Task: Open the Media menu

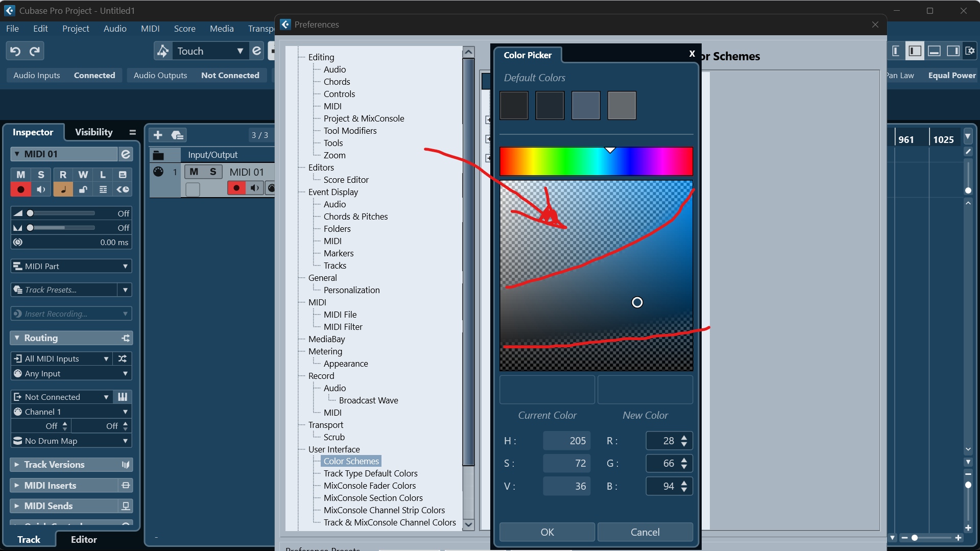Action: [x=222, y=29]
